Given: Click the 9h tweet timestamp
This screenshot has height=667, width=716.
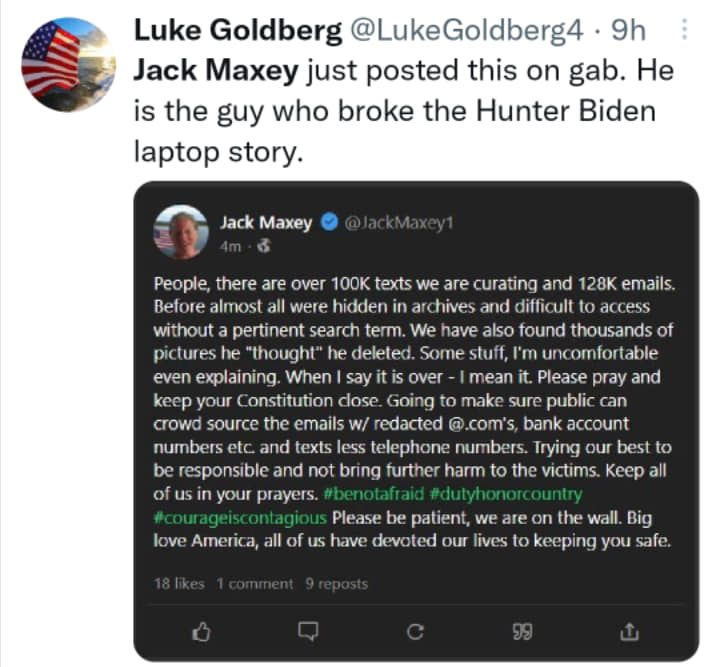Looking at the screenshot, I should pos(628,31).
